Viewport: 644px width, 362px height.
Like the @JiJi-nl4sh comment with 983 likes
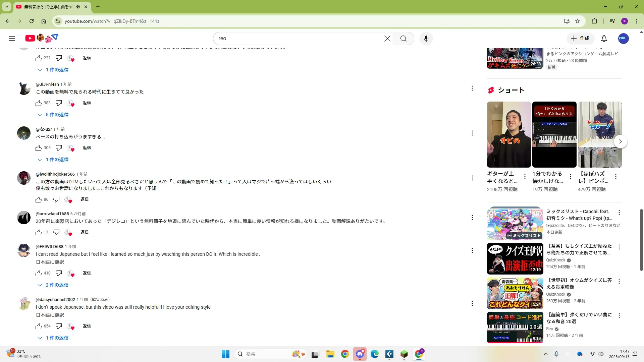click(39, 103)
